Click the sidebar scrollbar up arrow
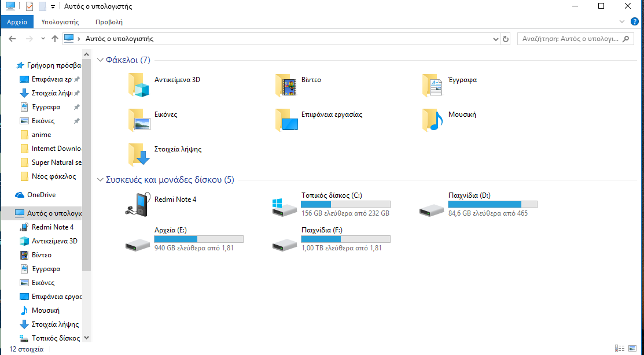Image resolution: width=644 pixels, height=355 pixels. [86, 54]
